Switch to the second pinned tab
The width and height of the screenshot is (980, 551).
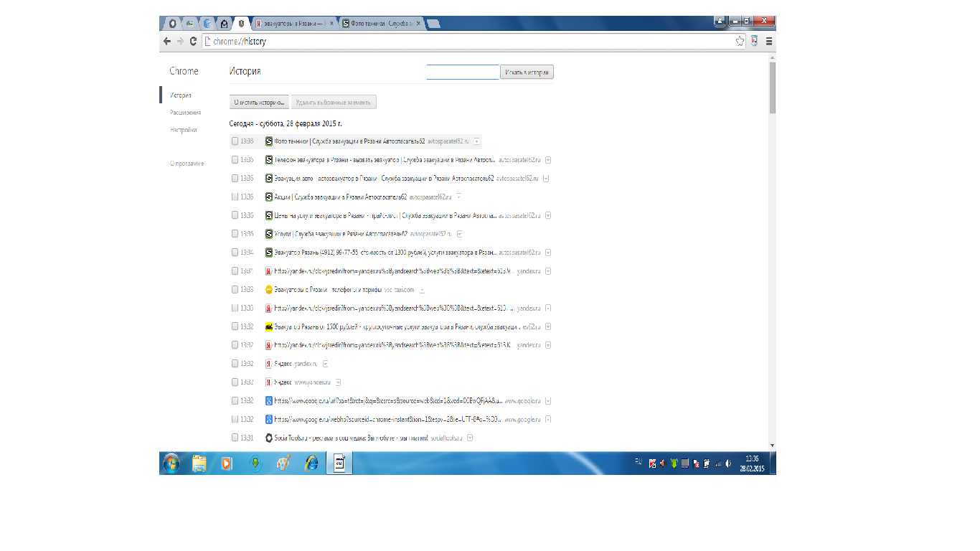(x=190, y=24)
